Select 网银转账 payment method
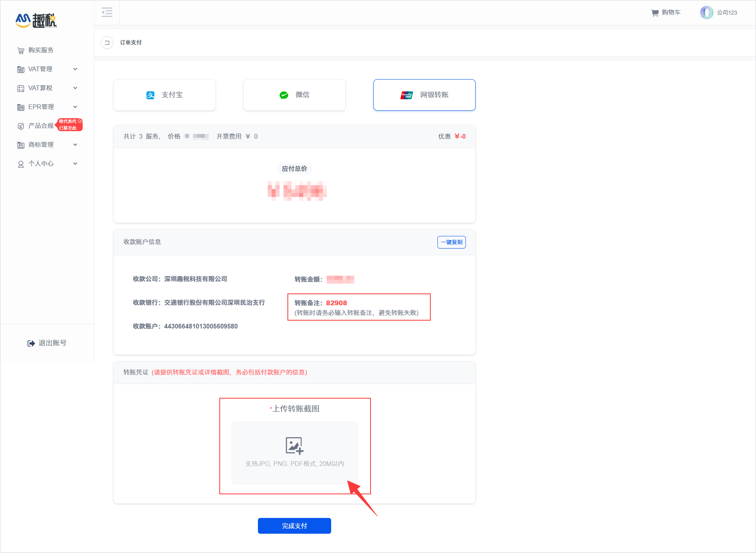Image resolution: width=756 pixels, height=553 pixels. coord(424,95)
